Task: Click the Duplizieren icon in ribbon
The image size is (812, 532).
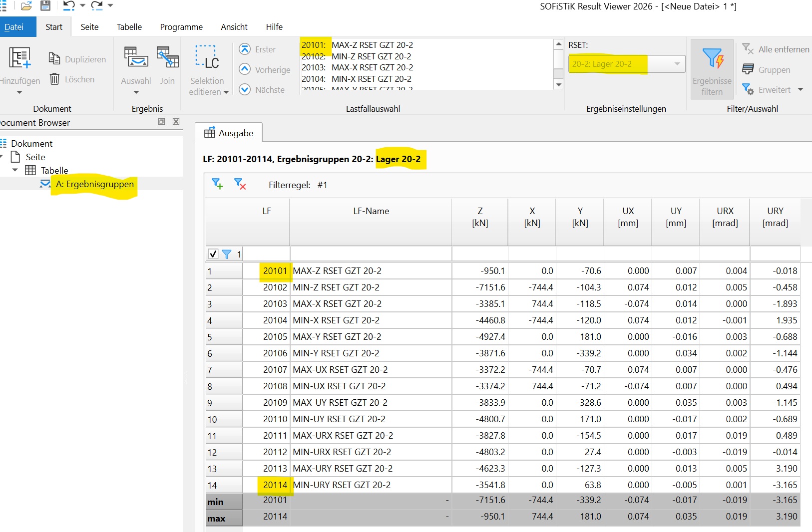Action: pyautogui.click(x=54, y=59)
